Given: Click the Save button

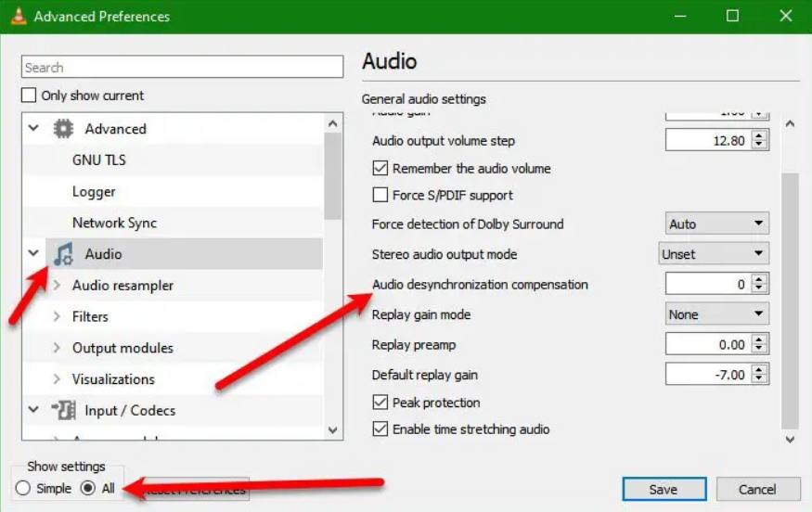Looking at the screenshot, I should point(664,489).
